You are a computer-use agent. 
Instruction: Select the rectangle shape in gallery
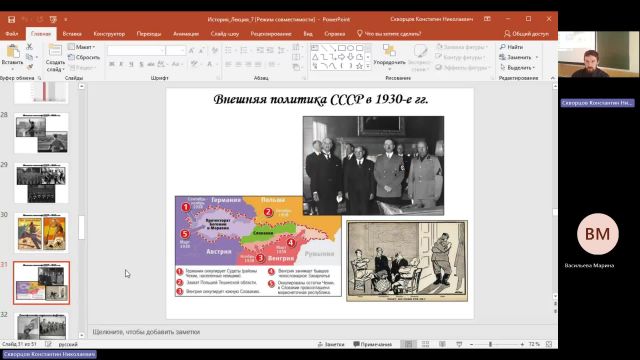342,48
